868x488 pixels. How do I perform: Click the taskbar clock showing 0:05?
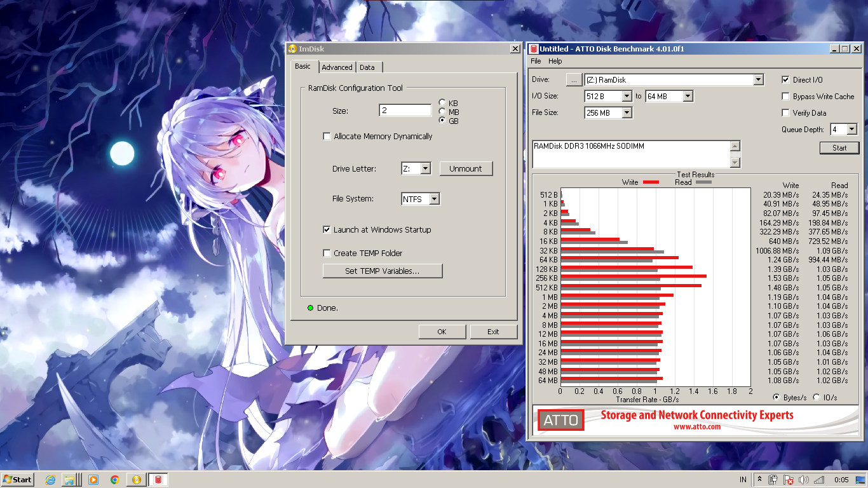pyautogui.click(x=841, y=480)
